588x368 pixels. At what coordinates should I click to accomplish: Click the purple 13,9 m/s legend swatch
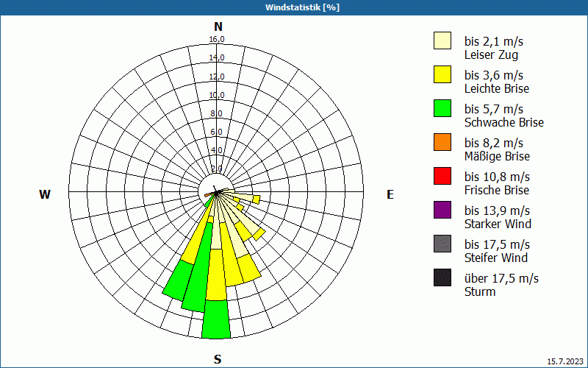(x=442, y=210)
